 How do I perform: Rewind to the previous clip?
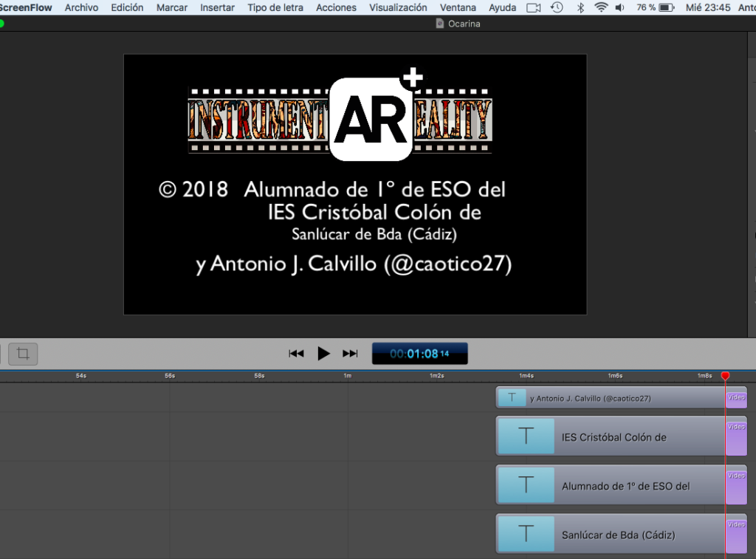(296, 354)
